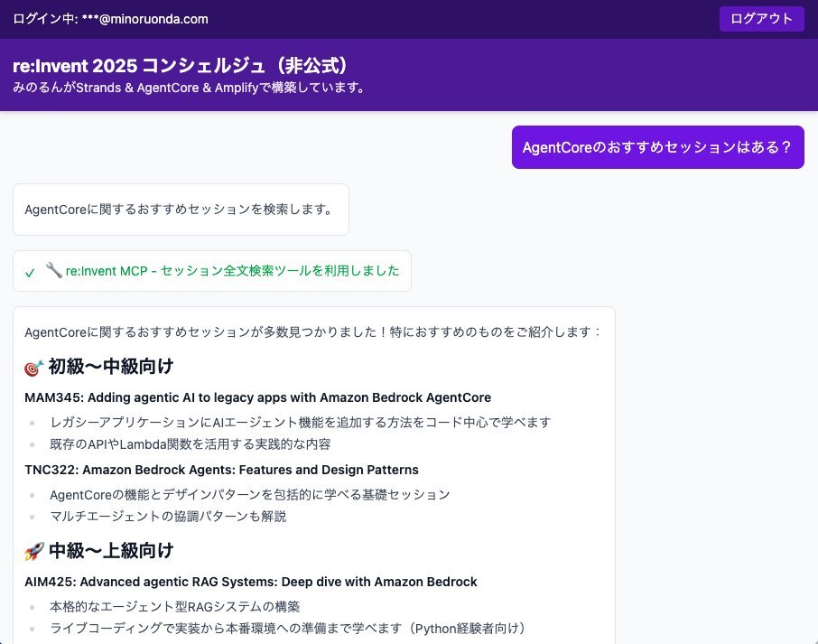Screen dimensions: 818x644
Task: Click the 初級〜中級向け section heading
Action: [x=110, y=367]
